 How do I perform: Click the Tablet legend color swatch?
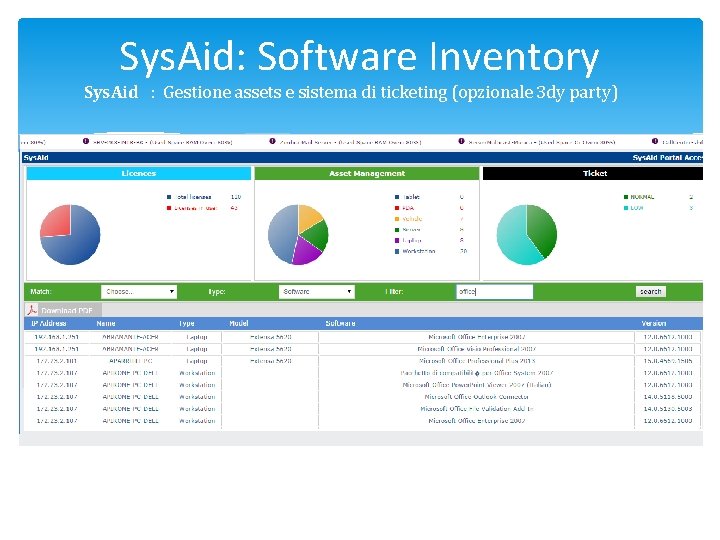pyautogui.click(x=397, y=197)
